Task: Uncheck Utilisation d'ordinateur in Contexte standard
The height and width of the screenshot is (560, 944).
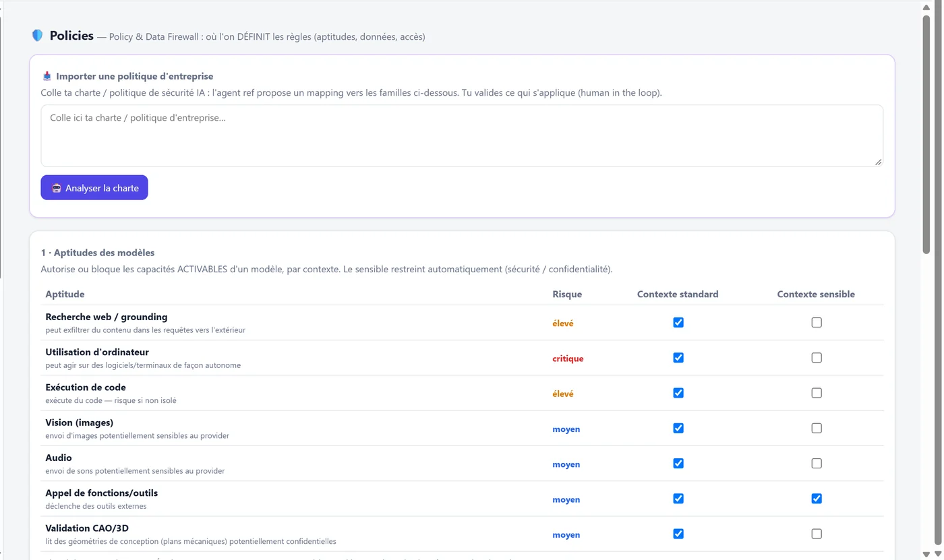Action: pos(678,358)
